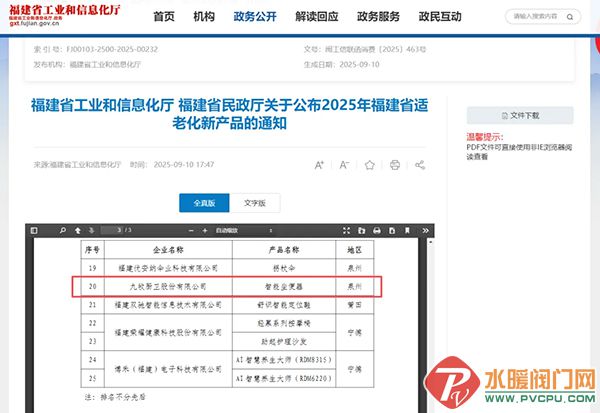Download the PDF from viewer toolbar
Viewport: 600px width, 413px height.
coord(392,230)
